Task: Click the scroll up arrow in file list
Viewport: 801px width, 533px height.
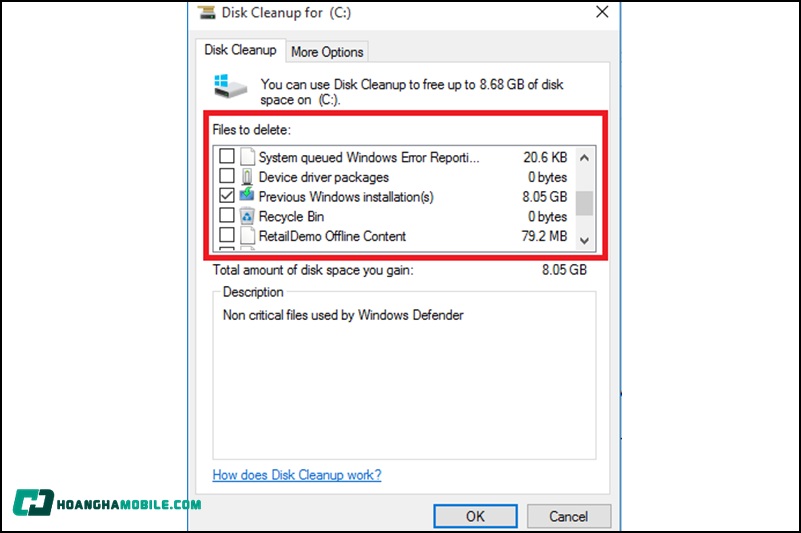Action: click(584, 158)
